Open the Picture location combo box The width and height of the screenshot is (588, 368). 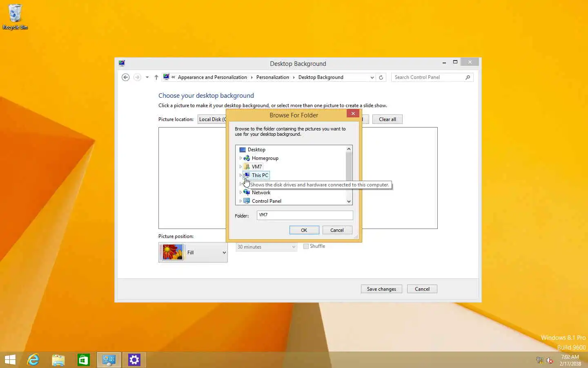[x=212, y=119]
